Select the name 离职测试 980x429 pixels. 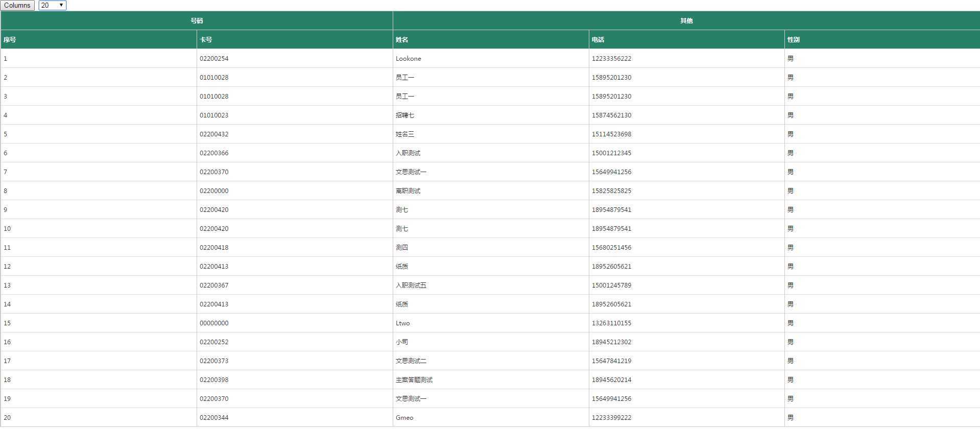pyautogui.click(x=408, y=191)
